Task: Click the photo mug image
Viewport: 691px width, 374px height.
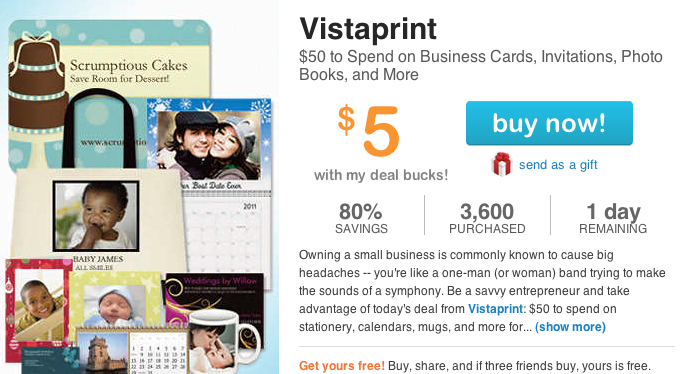Action: (224, 343)
